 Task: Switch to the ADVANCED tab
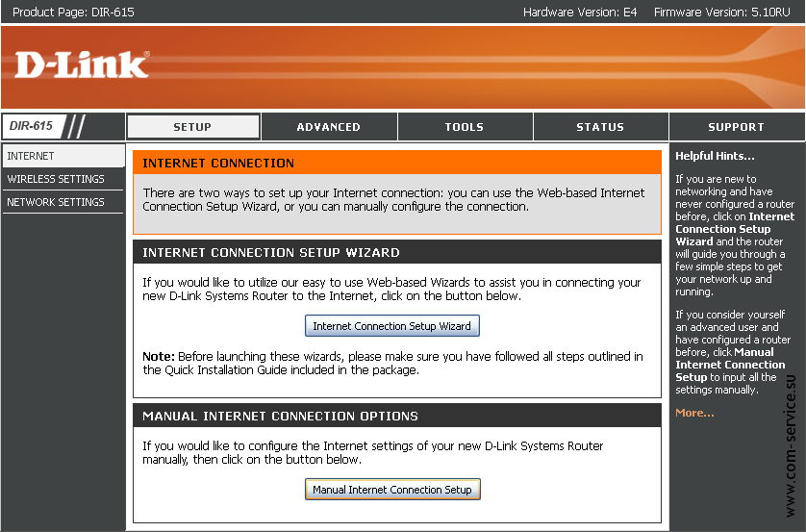pyautogui.click(x=329, y=126)
